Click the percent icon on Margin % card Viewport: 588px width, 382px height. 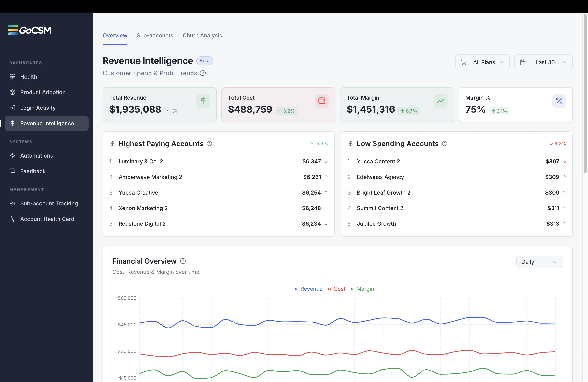coord(559,101)
